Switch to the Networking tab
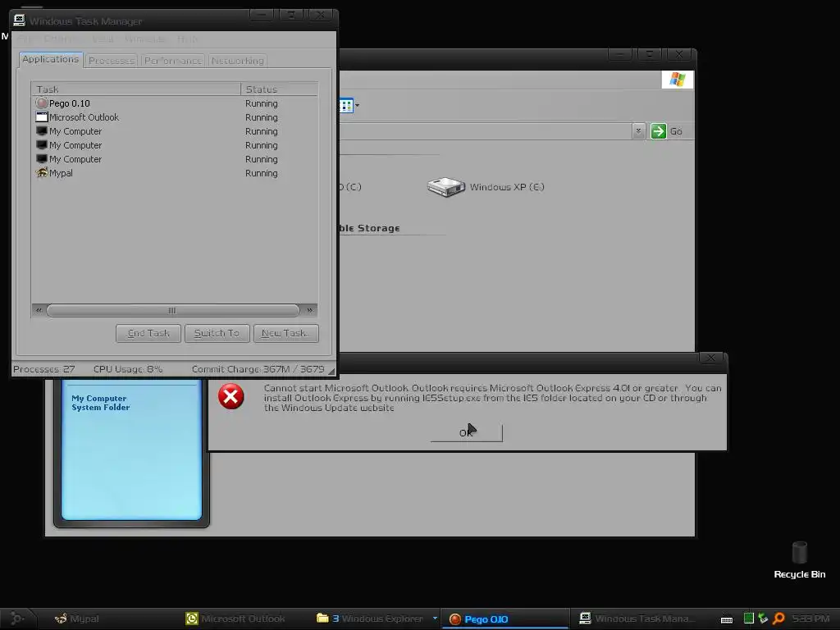 pyautogui.click(x=237, y=61)
